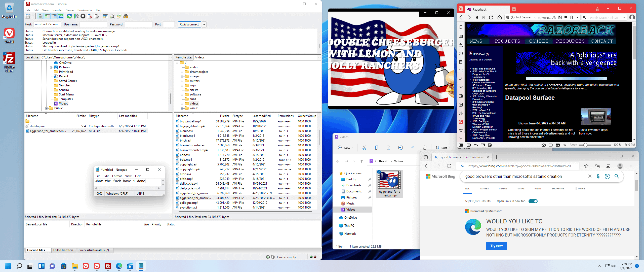The width and height of the screenshot is (644, 272).
Task: Expand Local site path dropdown
Action: pyautogui.click(x=171, y=57)
